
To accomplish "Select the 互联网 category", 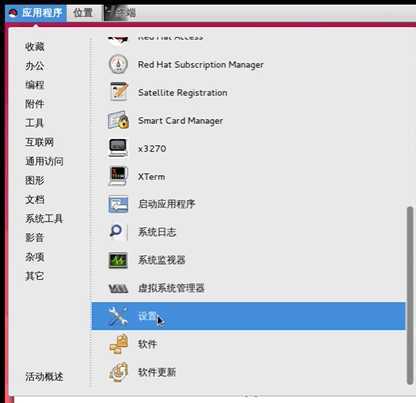I will 39,142.
